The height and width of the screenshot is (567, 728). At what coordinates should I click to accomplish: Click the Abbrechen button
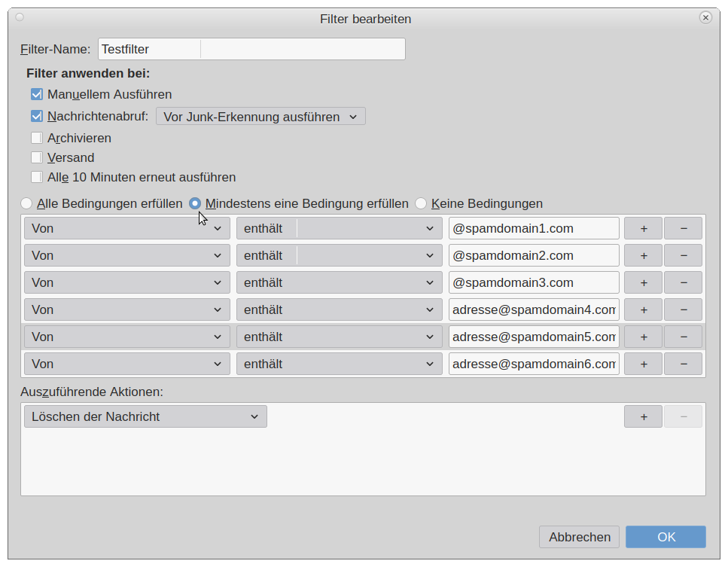click(579, 537)
